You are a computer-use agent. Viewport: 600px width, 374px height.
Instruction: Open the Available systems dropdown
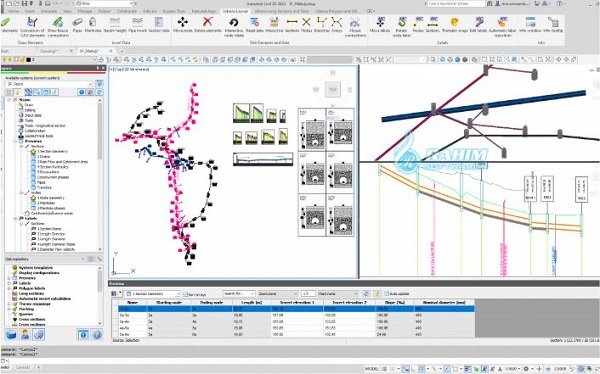pos(49,84)
